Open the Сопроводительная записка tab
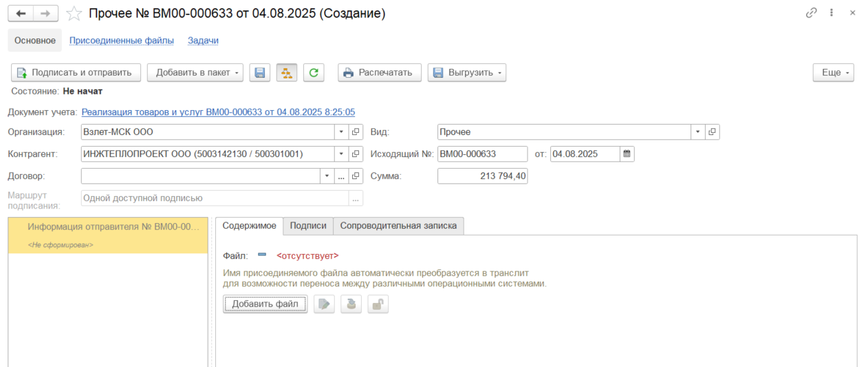This screenshot has height=367, width=868. pyautogui.click(x=398, y=226)
